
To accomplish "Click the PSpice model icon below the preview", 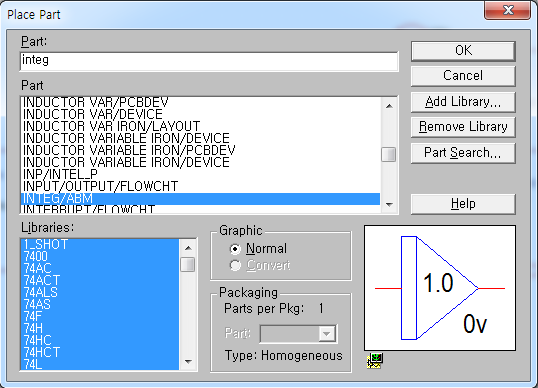I will tap(375, 361).
